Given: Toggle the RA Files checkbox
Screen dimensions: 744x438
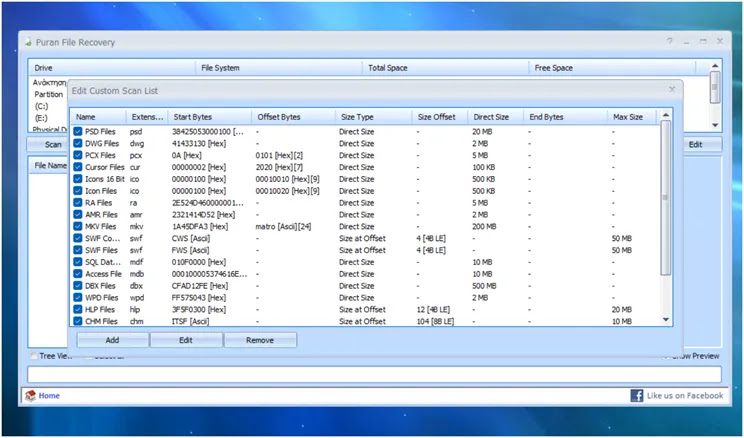Looking at the screenshot, I should 78,203.
